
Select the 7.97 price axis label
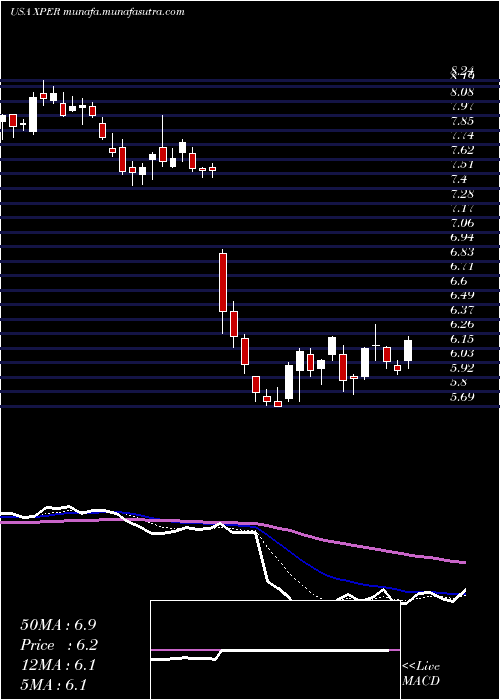tap(462, 107)
